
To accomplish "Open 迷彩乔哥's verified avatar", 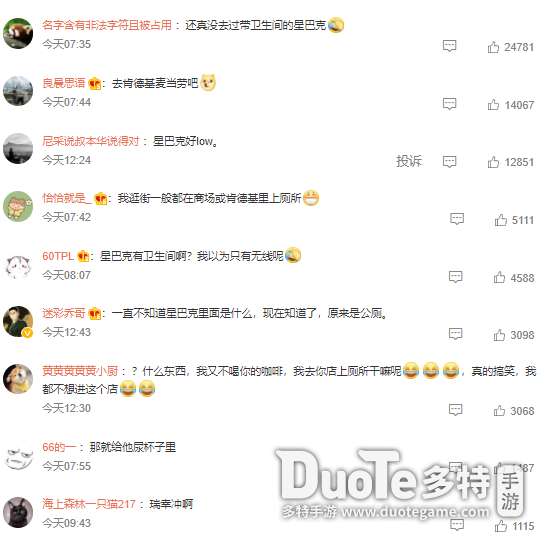I will pos(18,321).
